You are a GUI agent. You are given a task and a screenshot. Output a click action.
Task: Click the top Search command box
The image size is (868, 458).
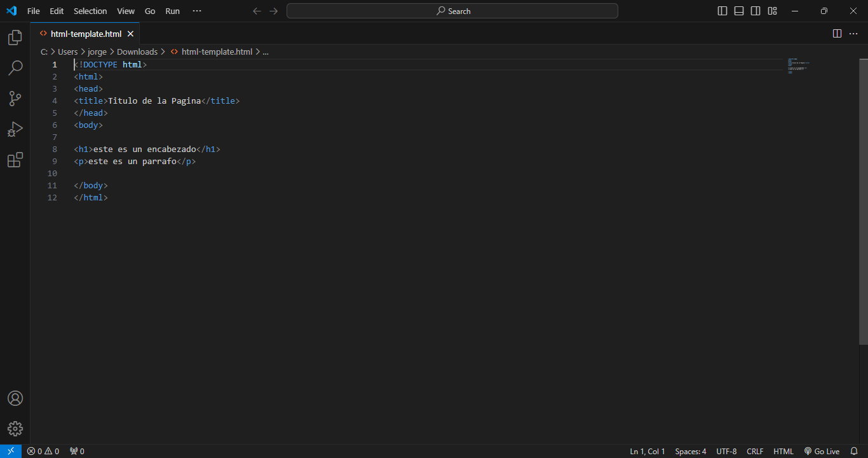(x=452, y=11)
